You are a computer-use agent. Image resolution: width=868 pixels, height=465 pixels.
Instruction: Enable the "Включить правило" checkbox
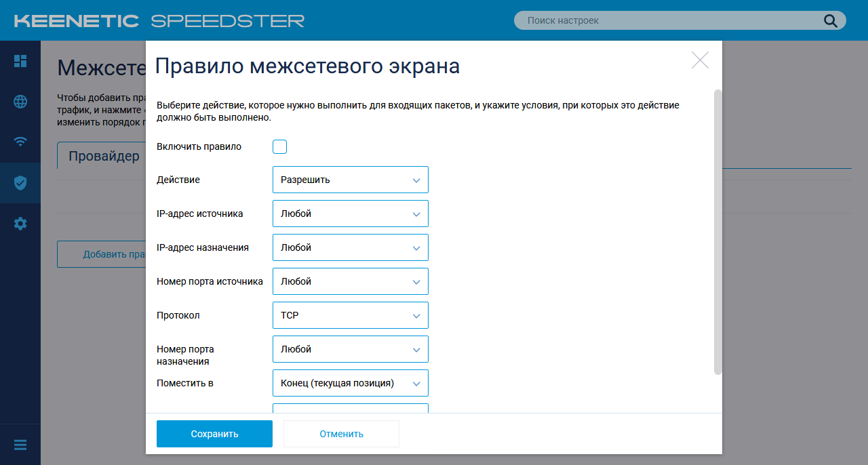pos(279,146)
